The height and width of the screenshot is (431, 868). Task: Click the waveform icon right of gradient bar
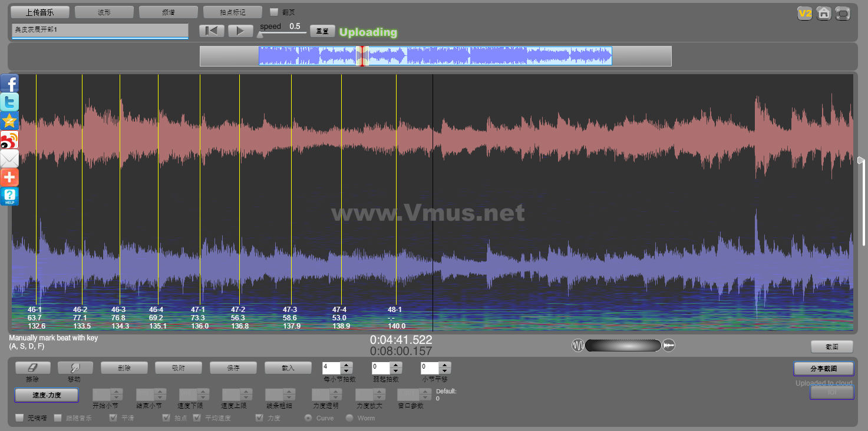[669, 346]
